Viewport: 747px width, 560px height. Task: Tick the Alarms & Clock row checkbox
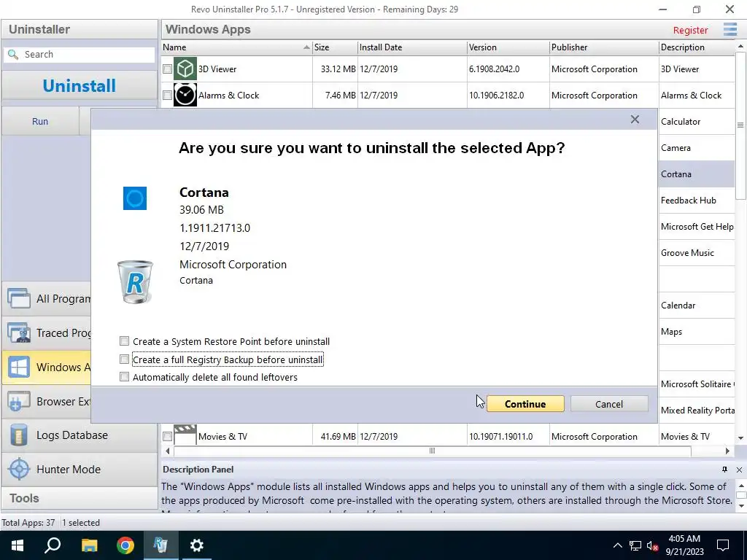click(167, 96)
